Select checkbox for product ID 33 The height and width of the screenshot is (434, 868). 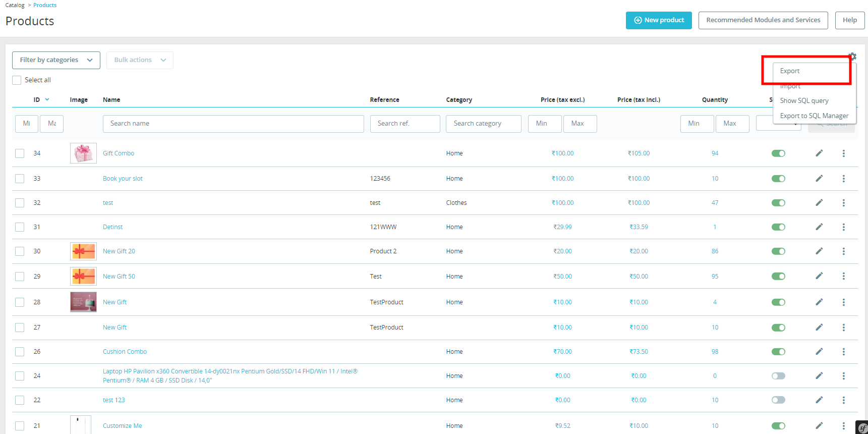pyautogui.click(x=20, y=179)
